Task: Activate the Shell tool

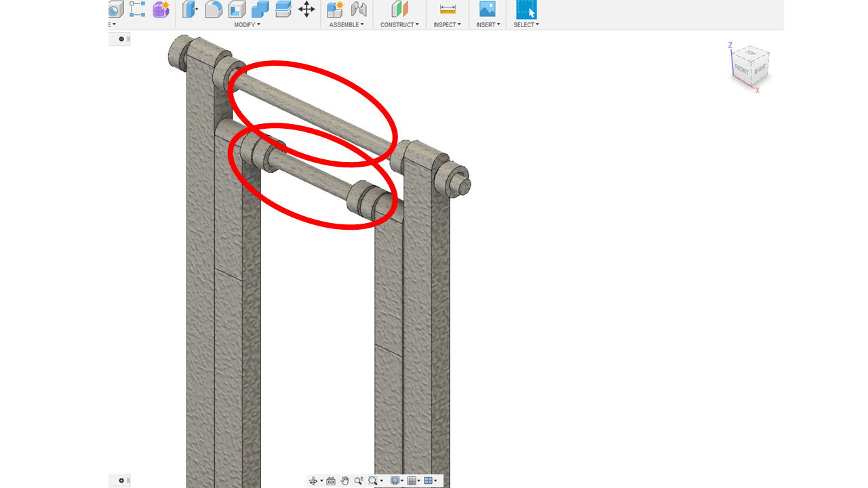Action: click(237, 9)
